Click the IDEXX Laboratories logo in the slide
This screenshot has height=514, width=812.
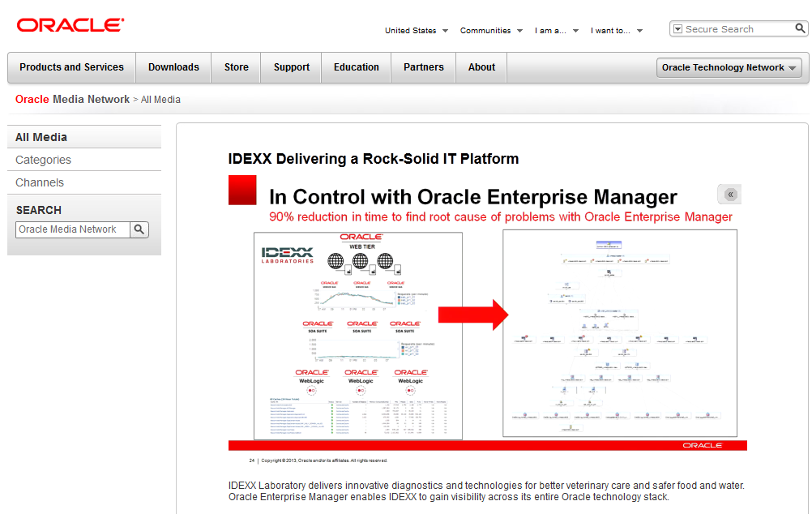288,255
